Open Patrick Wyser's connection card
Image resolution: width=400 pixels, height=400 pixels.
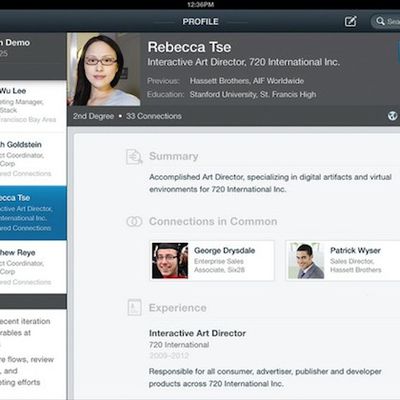click(343, 261)
